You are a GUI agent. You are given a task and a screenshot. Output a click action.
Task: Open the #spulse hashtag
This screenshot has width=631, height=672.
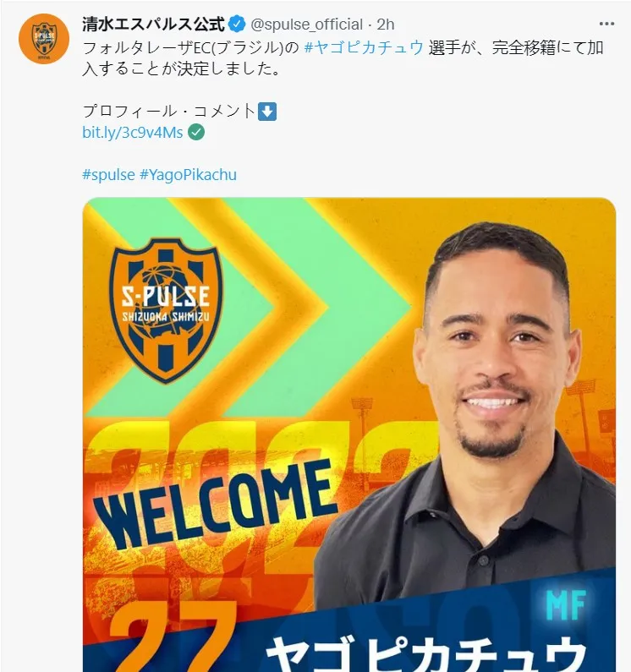click(x=108, y=175)
